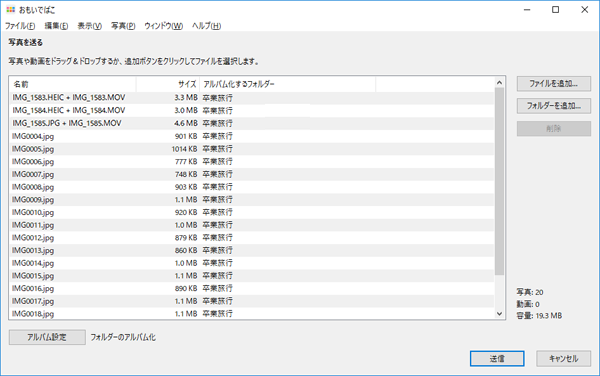Open the 編集(E) menu
The height and width of the screenshot is (376, 600).
(56, 26)
